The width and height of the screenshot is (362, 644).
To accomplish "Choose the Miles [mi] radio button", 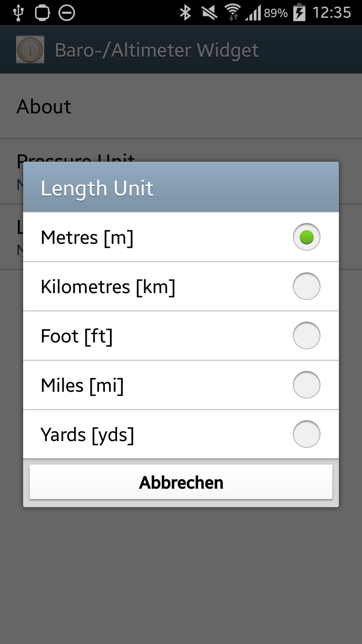I will (x=306, y=385).
